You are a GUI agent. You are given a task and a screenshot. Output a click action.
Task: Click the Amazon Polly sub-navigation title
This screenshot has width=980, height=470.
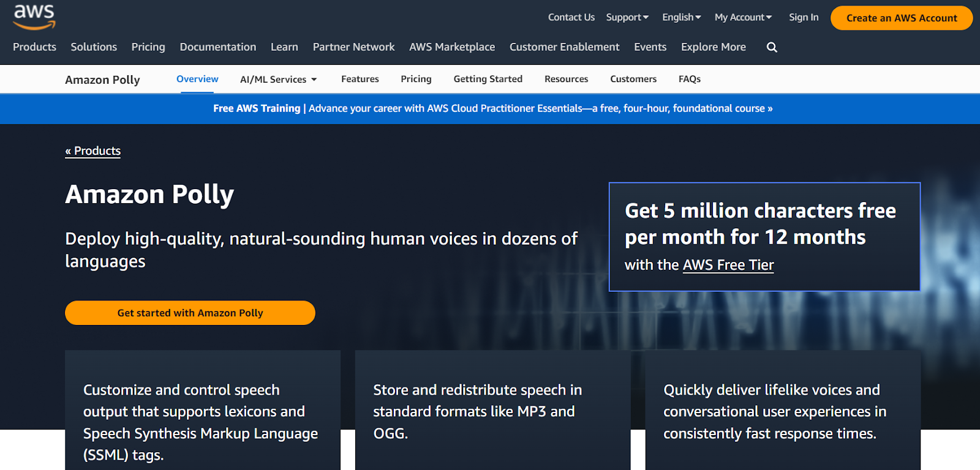click(102, 80)
